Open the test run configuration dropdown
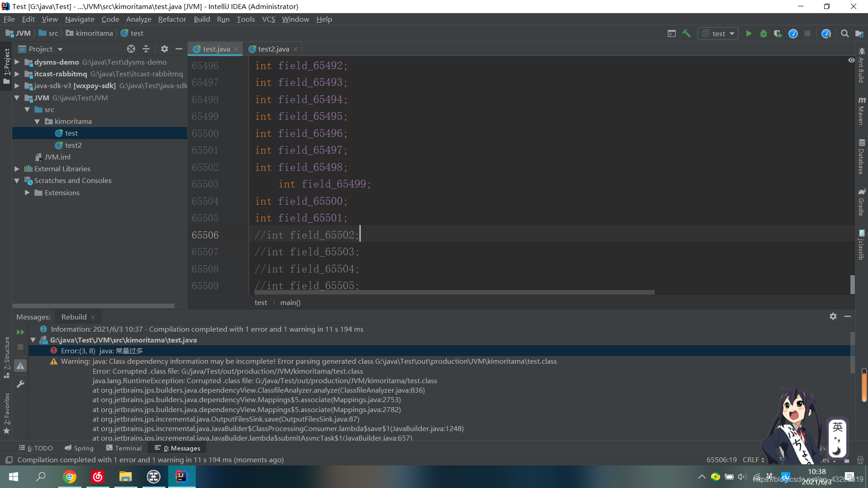 718,33
